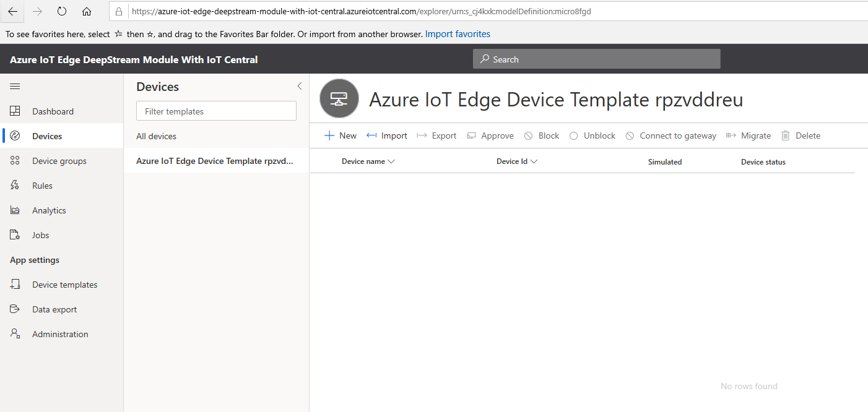Toggle the hamburger navigation menu
Image resolution: width=868 pixels, height=412 pixels.
click(x=15, y=87)
